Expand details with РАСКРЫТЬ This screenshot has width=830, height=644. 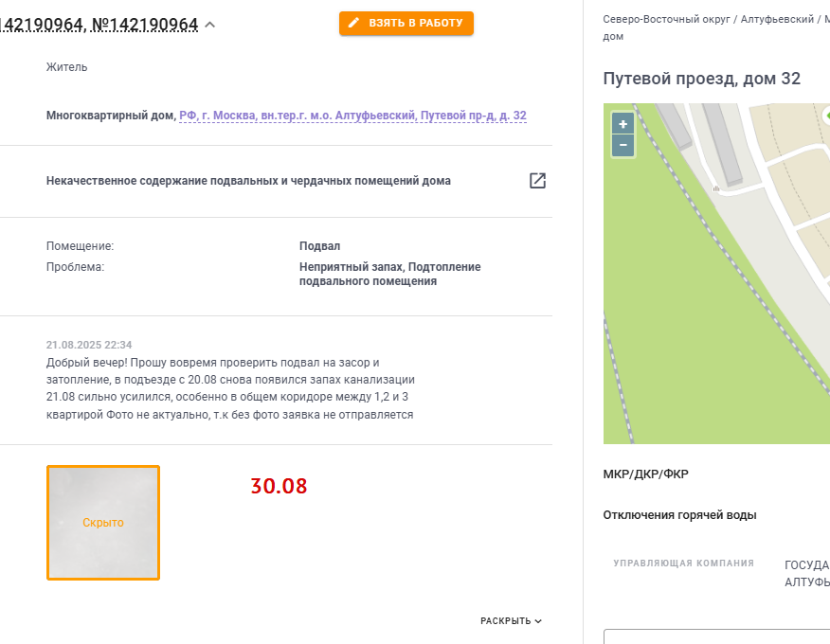click(511, 620)
